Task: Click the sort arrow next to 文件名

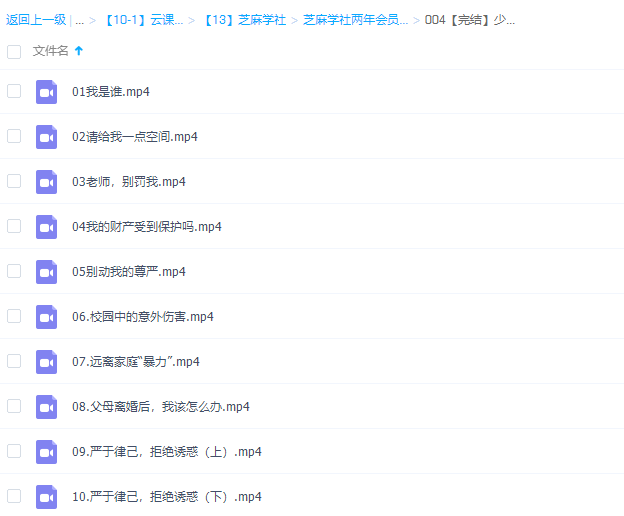Action: point(79,50)
